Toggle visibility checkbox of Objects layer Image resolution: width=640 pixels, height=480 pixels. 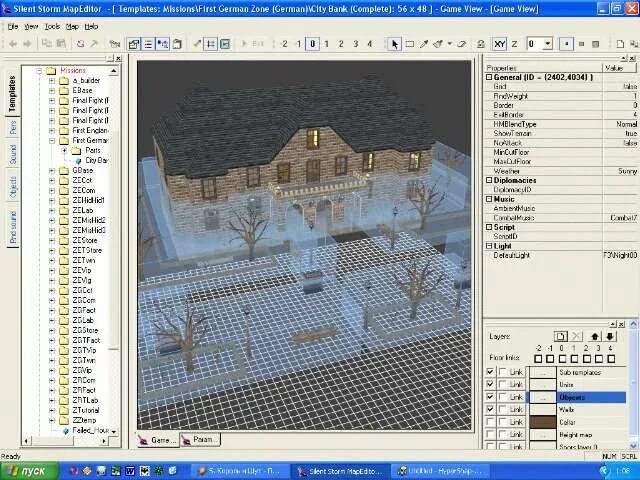click(490, 397)
